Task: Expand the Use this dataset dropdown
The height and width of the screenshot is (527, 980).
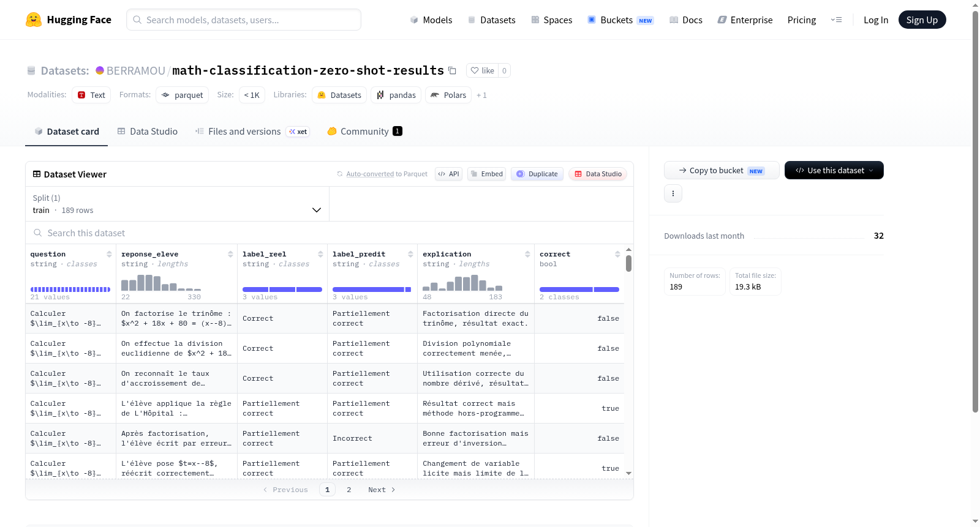Action: [834, 170]
